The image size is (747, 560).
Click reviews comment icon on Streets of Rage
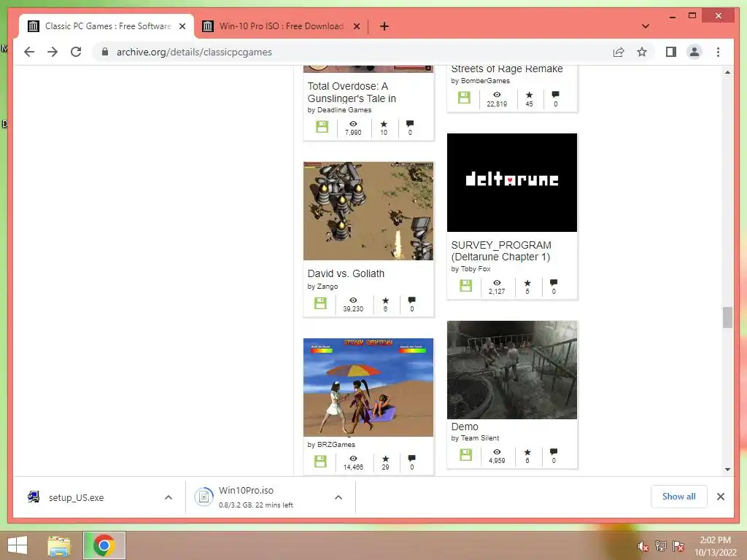tap(555, 95)
